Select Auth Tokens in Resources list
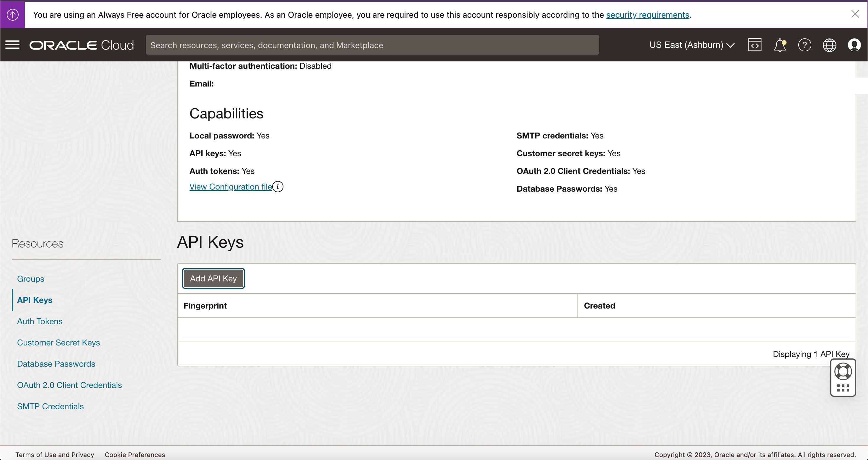The width and height of the screenshot is (868, 460). click(40, 321)
